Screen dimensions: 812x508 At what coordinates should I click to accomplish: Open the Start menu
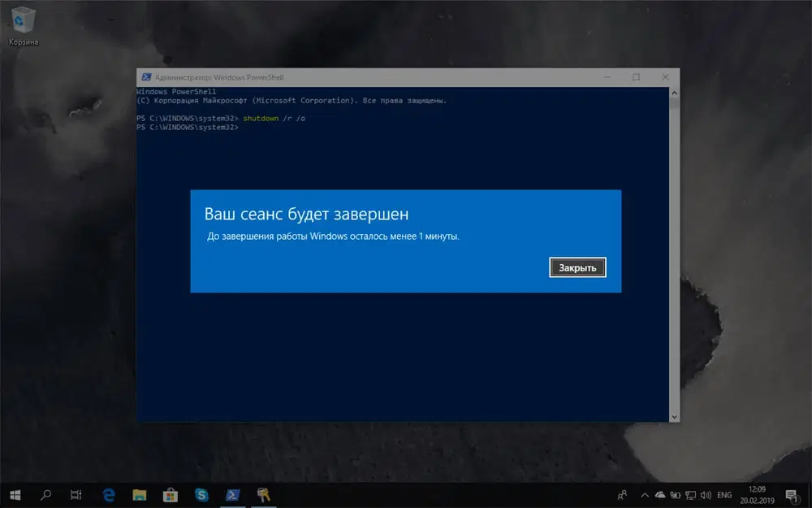[15, 493]
